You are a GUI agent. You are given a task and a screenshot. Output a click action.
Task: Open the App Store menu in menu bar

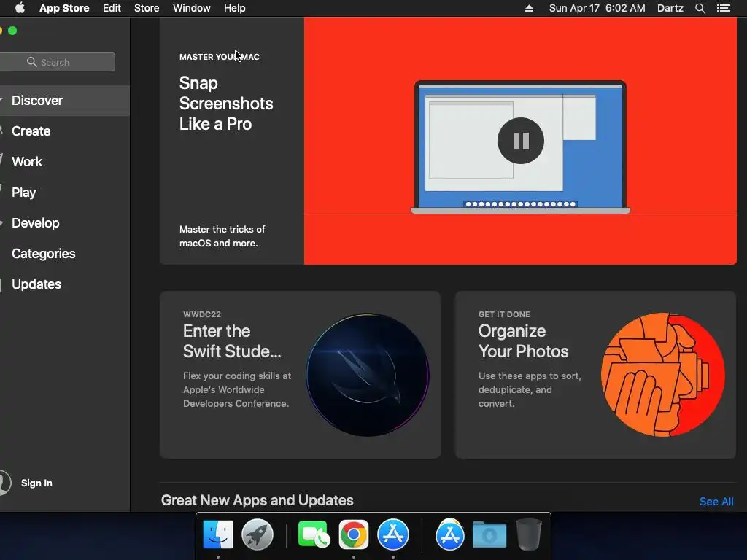(x=64, y=8)
